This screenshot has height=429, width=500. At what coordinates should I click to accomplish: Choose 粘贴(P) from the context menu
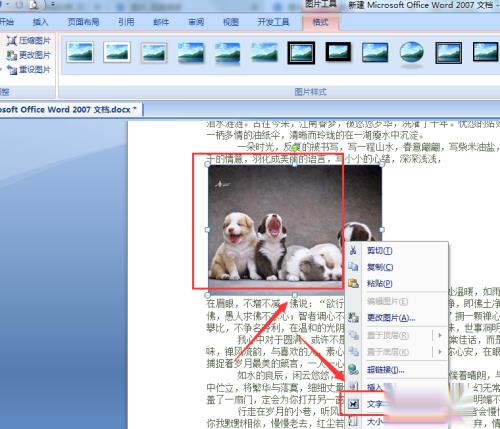click(x=397, y=283)
